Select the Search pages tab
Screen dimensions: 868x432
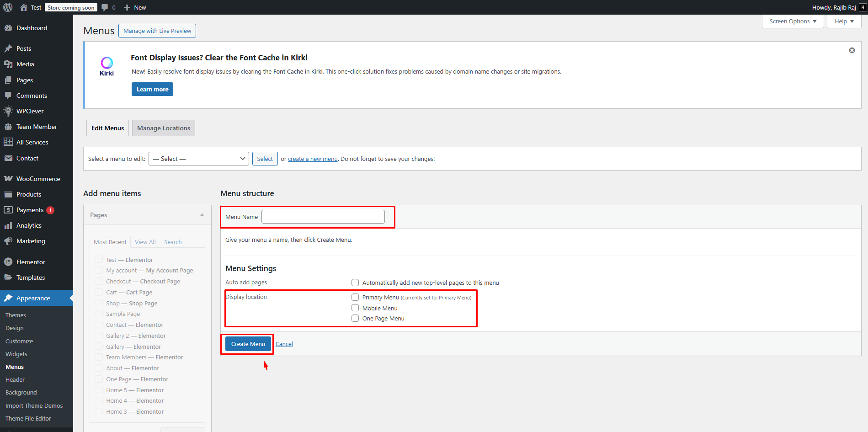[173, 242]
